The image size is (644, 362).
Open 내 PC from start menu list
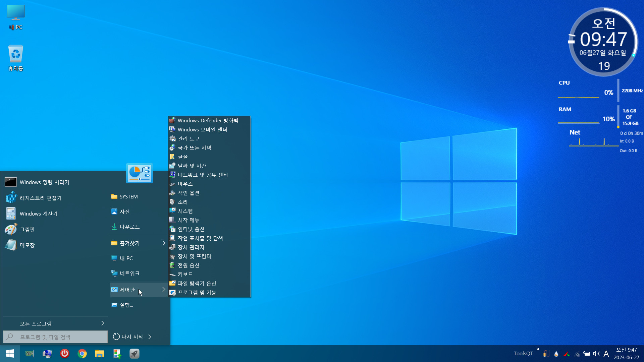[x=139, y=258]
